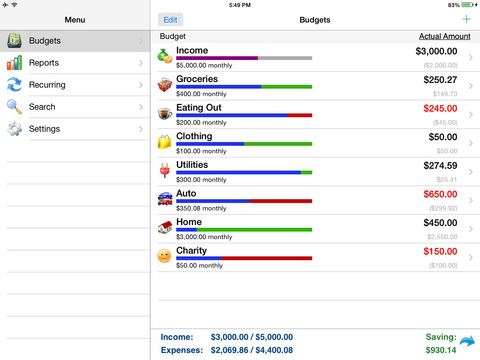Click the Budgets briefcase icon in menu
This screenshot has height=360, width=480.
pyautogui.click(x=14, y=41)
